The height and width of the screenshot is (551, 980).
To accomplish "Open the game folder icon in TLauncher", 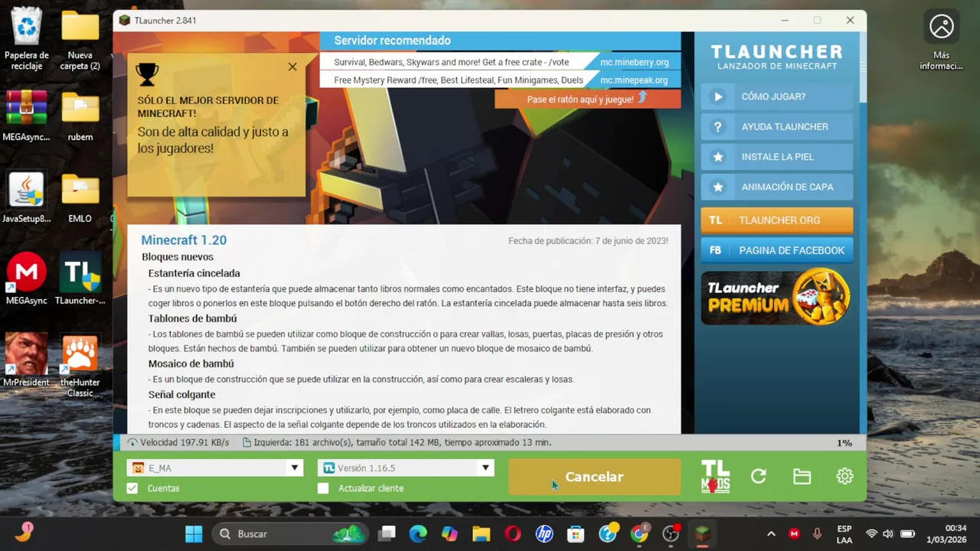I will click(x=802, y=477).
